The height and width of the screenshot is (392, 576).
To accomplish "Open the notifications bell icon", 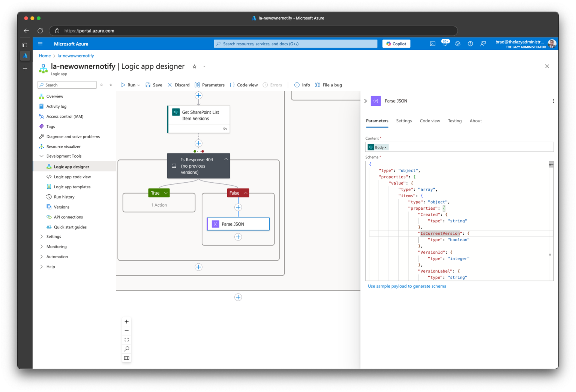I will (445, 44).
